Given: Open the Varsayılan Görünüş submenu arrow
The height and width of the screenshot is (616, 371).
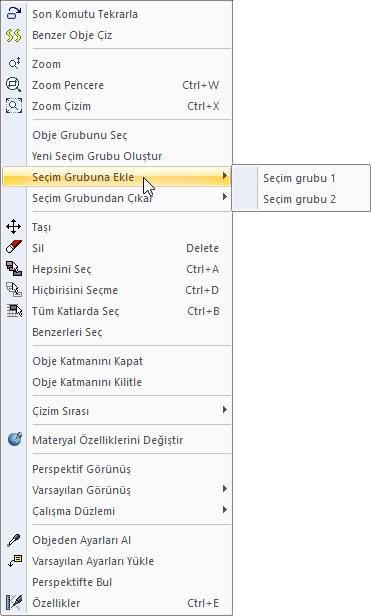Looking at the screenshot, I should (x=224, y=489).
